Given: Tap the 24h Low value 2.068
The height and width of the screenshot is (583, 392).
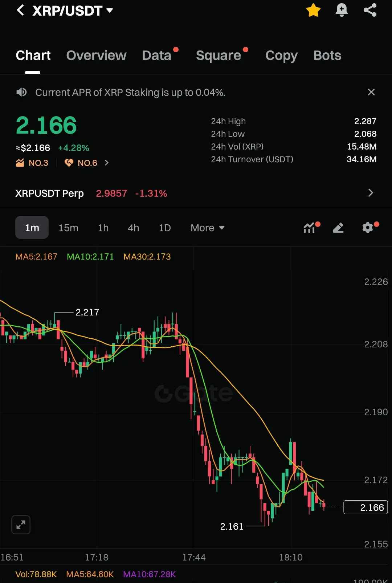Looking at the screenshot, I should [x=365, y=134].
